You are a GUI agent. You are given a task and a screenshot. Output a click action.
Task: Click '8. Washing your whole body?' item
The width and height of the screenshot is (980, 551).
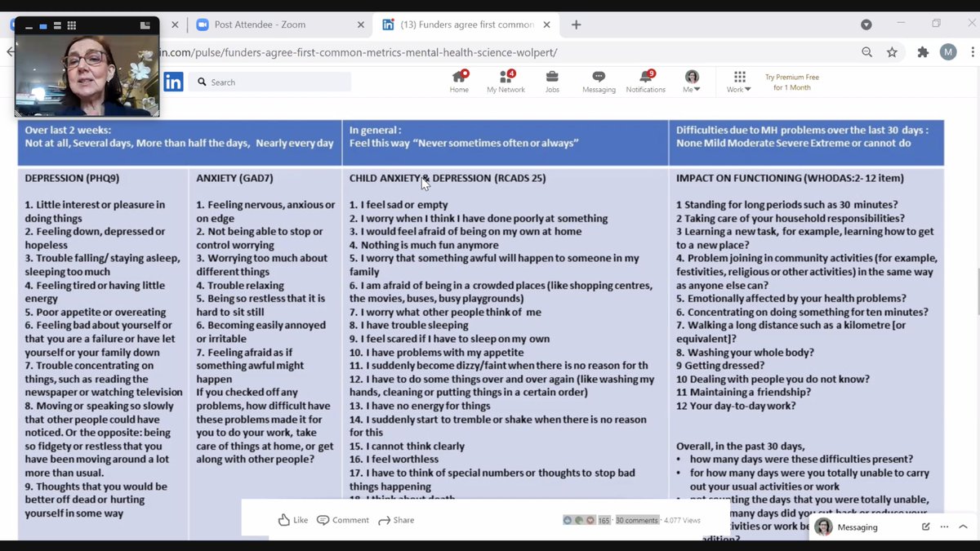(x=745, y=353)
